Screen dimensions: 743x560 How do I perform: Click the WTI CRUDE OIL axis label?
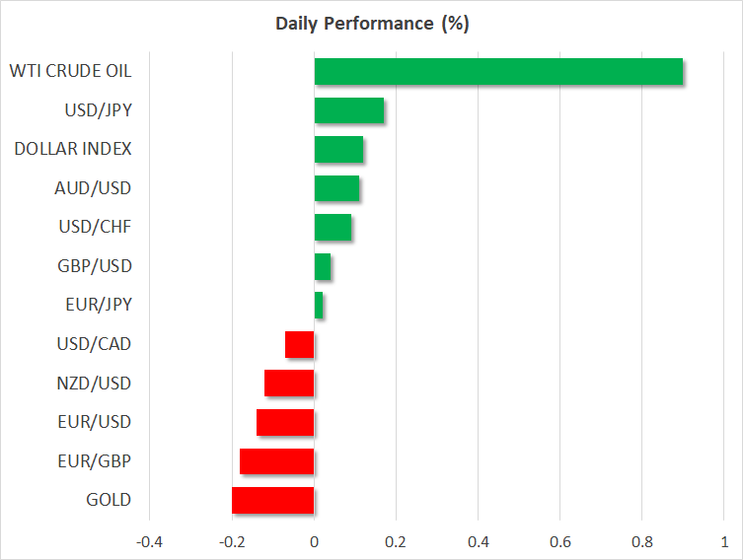70,71
